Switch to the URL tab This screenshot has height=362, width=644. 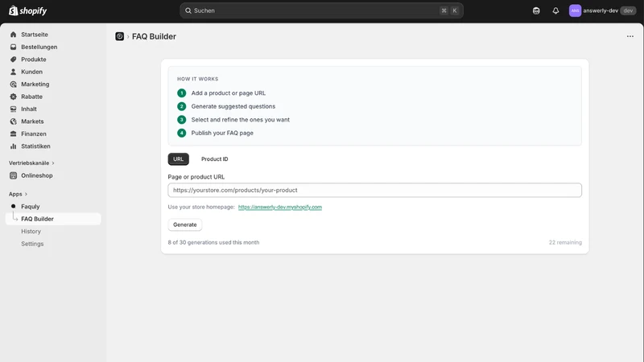178,158
